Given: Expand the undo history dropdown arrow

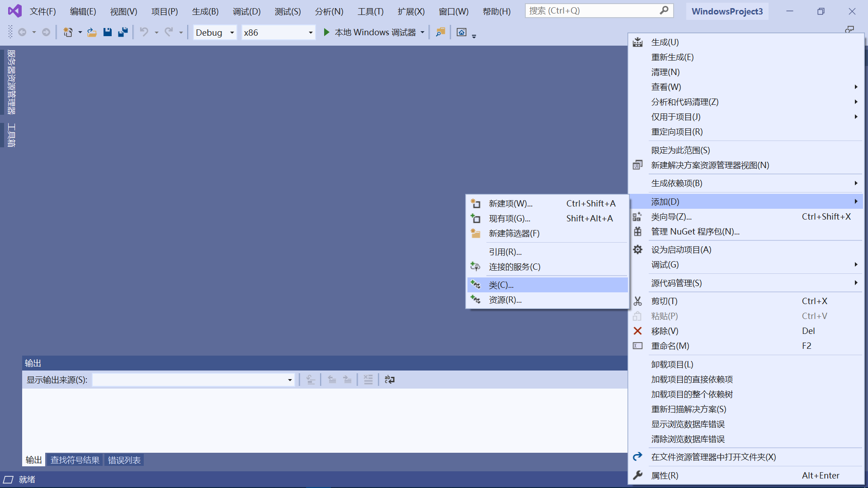Looking at the screenshot, I should click(x=156, y=32).
